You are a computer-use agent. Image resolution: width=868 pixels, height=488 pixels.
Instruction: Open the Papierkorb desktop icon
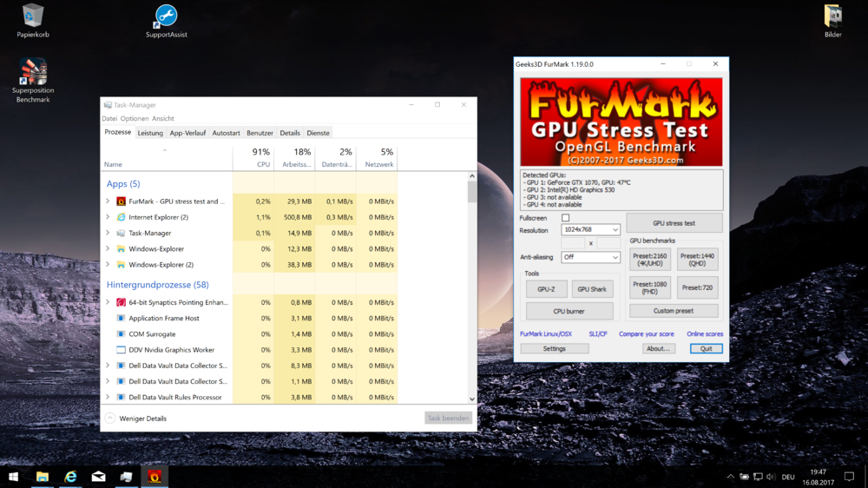[x=33, y=17]
